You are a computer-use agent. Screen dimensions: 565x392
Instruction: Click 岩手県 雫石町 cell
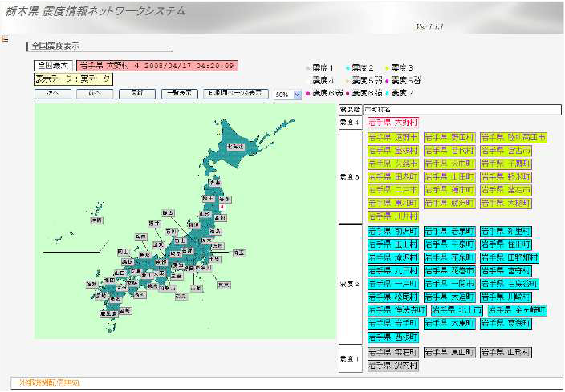[393, 353]
